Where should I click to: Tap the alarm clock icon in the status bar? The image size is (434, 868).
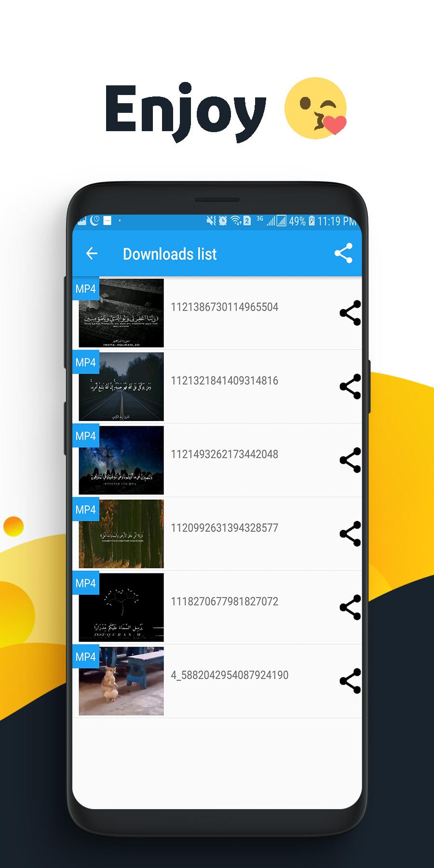tap(223, 221)
